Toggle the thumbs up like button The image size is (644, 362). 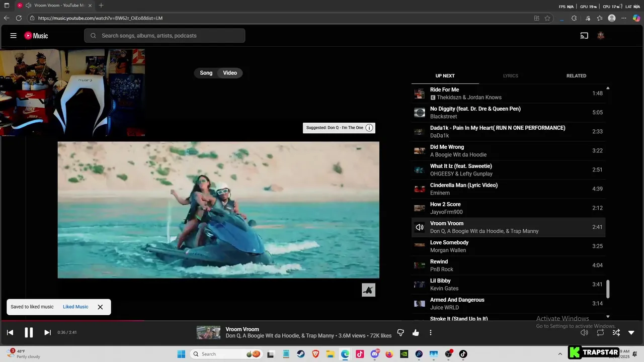tap(416, 332)
